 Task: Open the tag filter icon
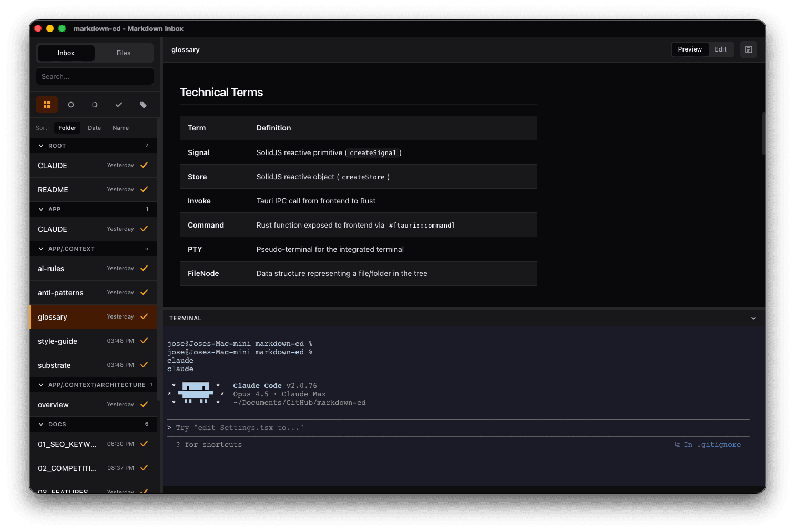[x=143, y=105]
